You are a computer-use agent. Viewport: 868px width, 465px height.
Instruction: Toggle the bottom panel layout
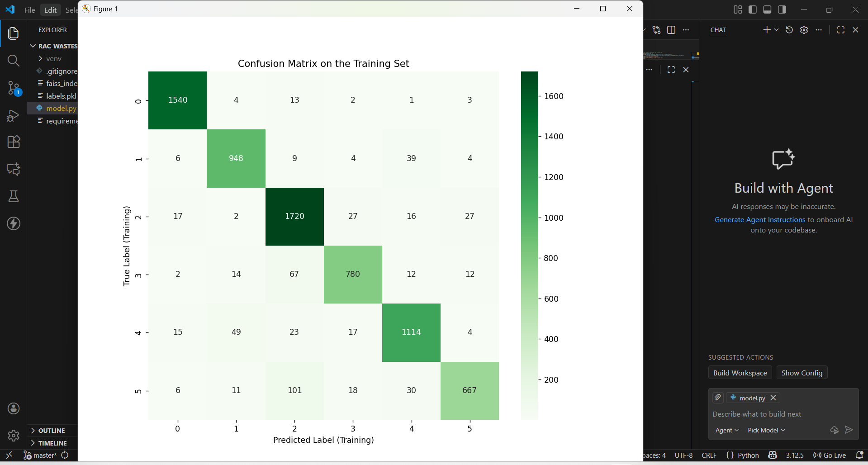[x=767, y=9]
